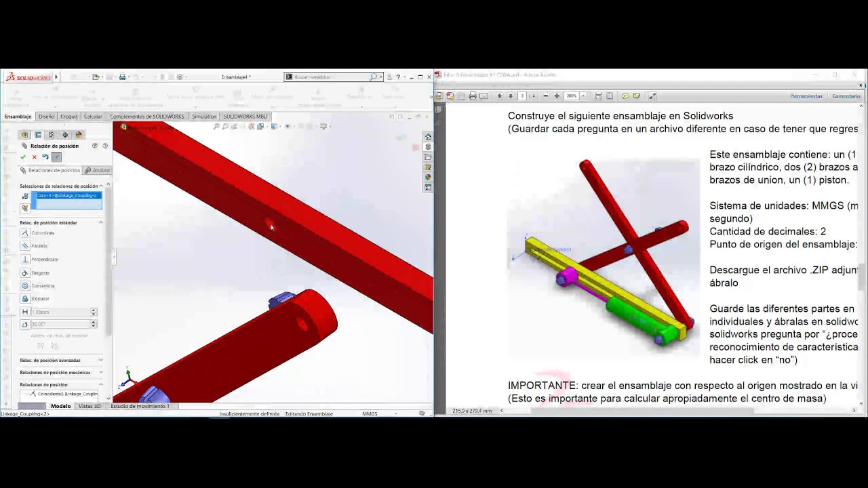This screenshot has width=868, height=488.
Task: Select the Coincidente mate icon
Action: click(x=25, y=232)
